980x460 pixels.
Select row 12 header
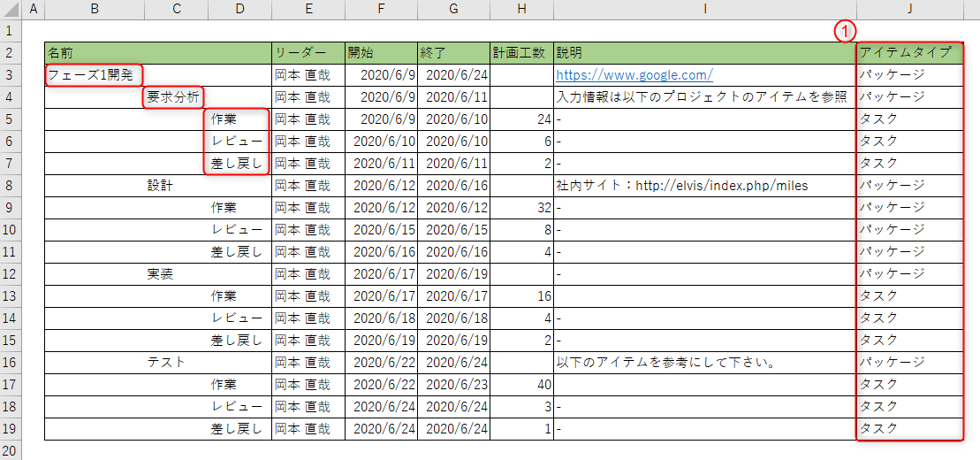pyautogui.click(x=11, y=274)
